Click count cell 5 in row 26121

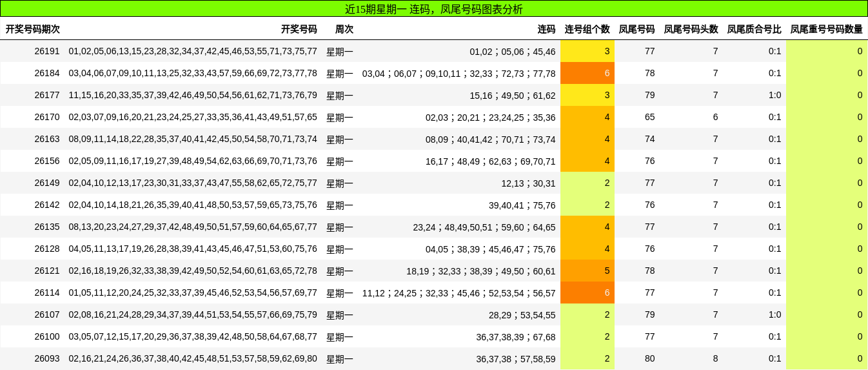click(587, 271)
